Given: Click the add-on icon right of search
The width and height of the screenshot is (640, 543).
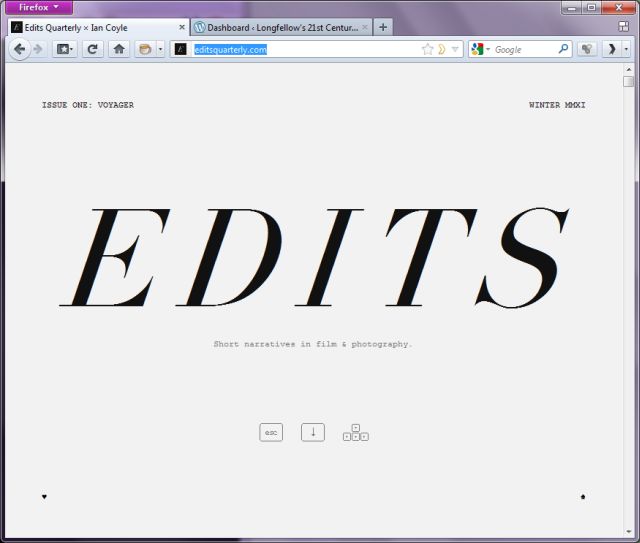Looking at the screenshot, I should point(587,49).
